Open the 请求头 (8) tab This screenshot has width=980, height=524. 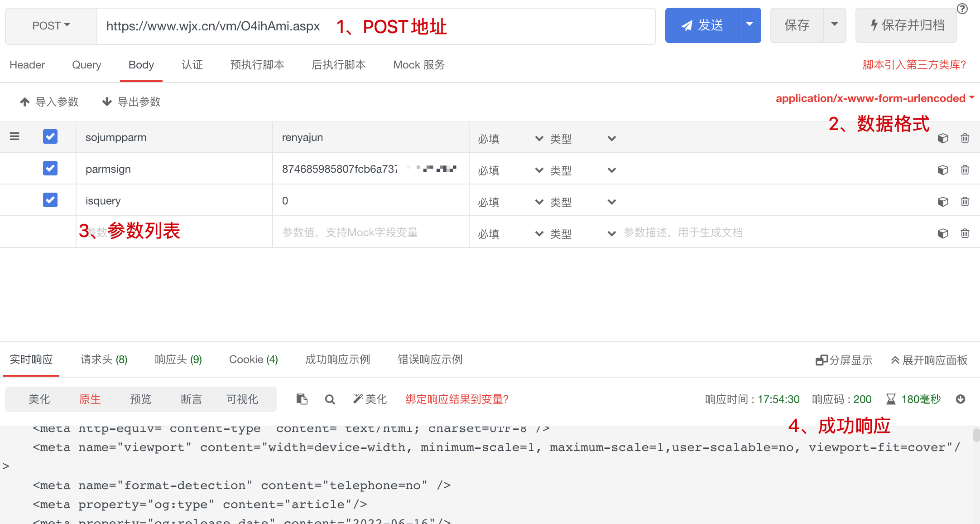coord(104,359)
